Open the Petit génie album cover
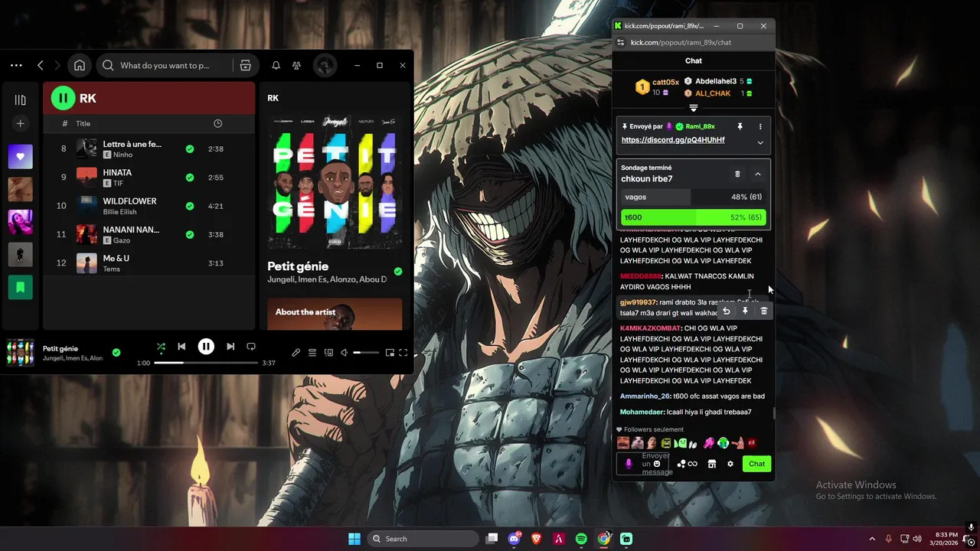Image resolution: width=980 pixels, height=551 pixels. [x=335, y=181]
